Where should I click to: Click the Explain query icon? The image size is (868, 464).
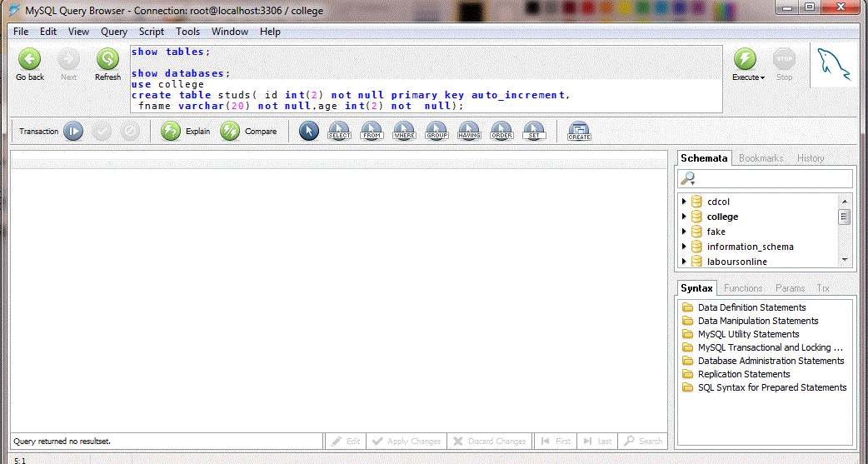coord(171,132)
